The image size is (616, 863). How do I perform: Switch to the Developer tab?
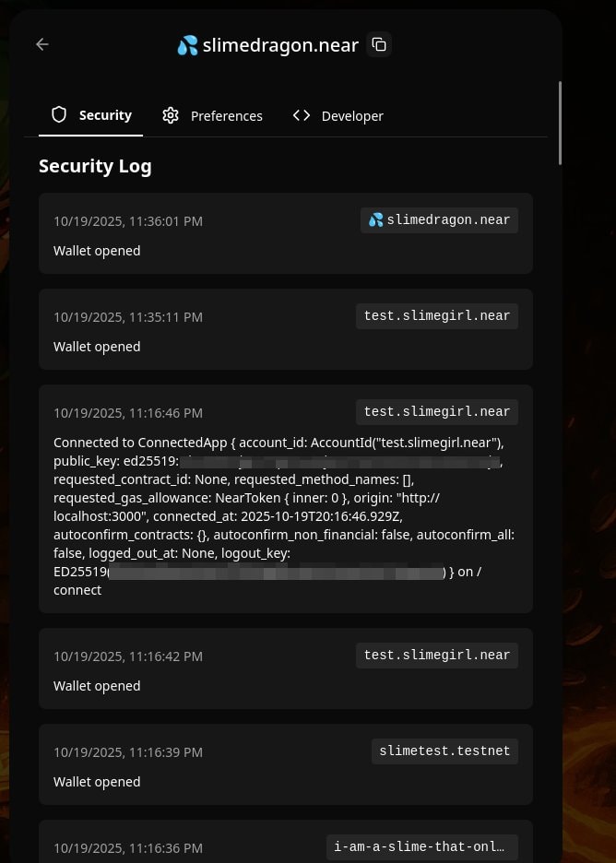338,115
